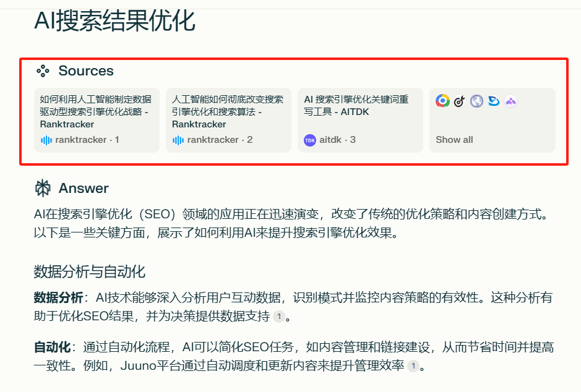
Task: Open the second Ranktracker source card about search algorithms
Action: 228,120
